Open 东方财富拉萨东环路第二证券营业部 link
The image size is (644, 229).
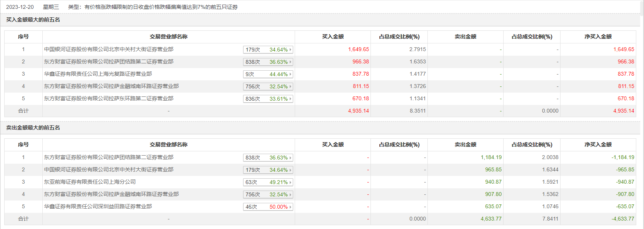(x=108, y=98)
